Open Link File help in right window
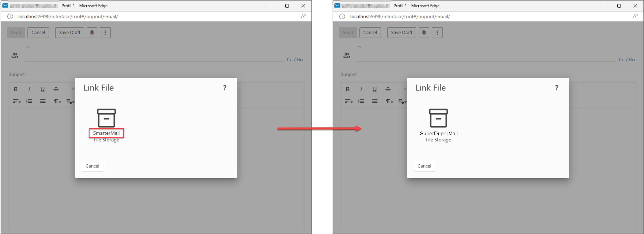The height and width of the screenshot is (234, 644). (x=557, y=88)
